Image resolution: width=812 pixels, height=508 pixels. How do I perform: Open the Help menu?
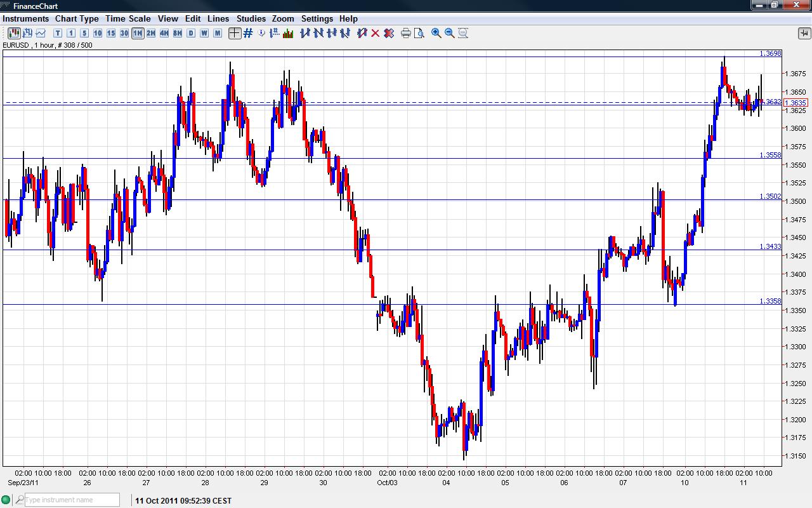[x=348, y=18]
